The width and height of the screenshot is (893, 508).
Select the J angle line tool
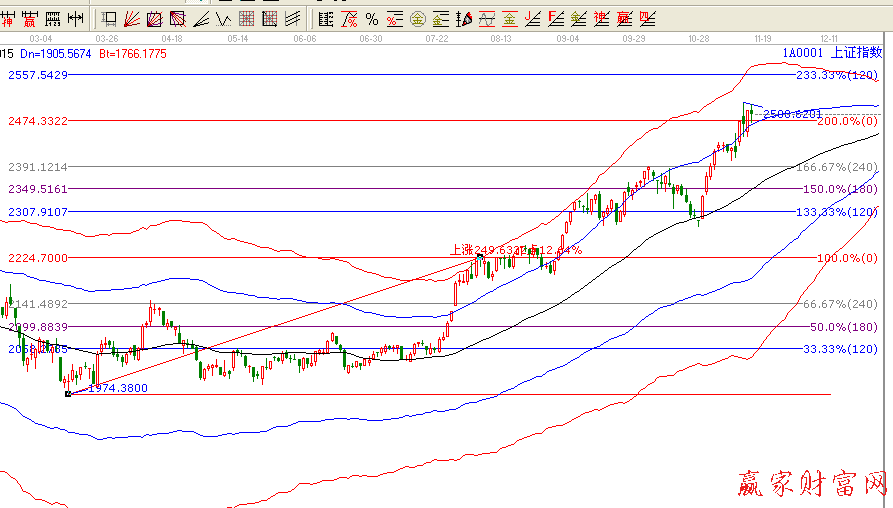533,18
